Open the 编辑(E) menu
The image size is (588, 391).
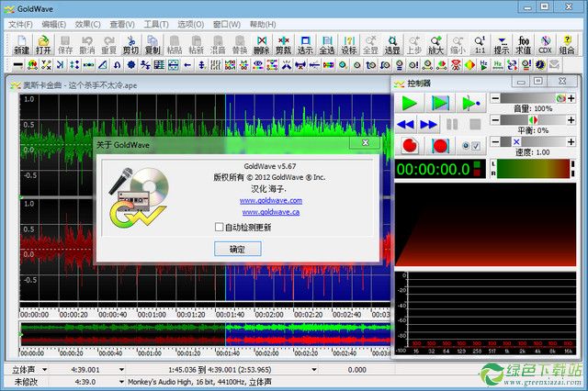pyautogui.click(x=53, y=25)
